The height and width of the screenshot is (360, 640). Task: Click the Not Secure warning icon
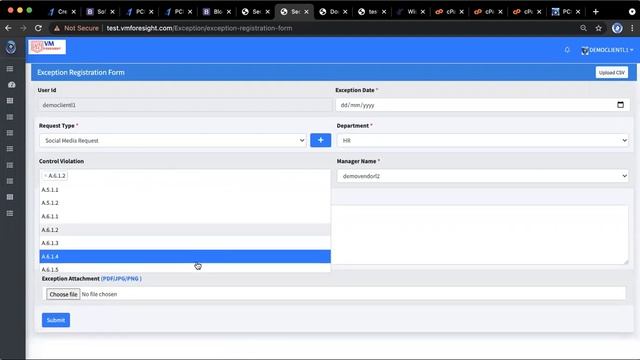coord(57,28)
